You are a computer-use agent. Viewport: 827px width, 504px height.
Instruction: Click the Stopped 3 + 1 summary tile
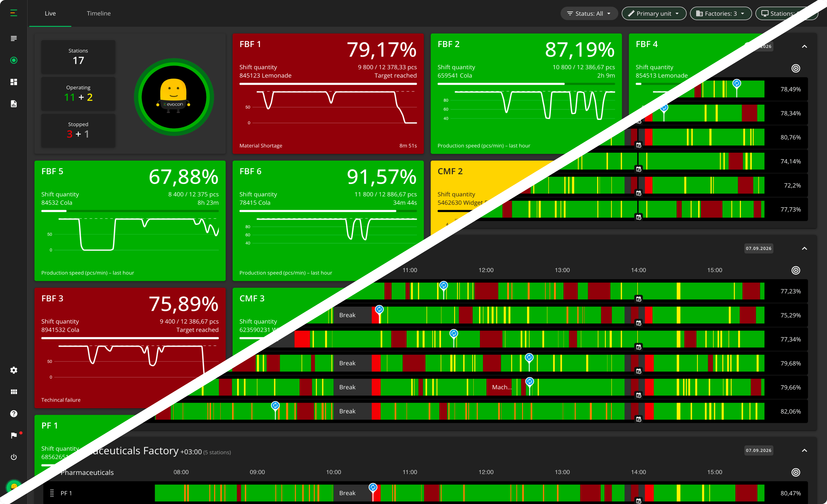point(78,130)
